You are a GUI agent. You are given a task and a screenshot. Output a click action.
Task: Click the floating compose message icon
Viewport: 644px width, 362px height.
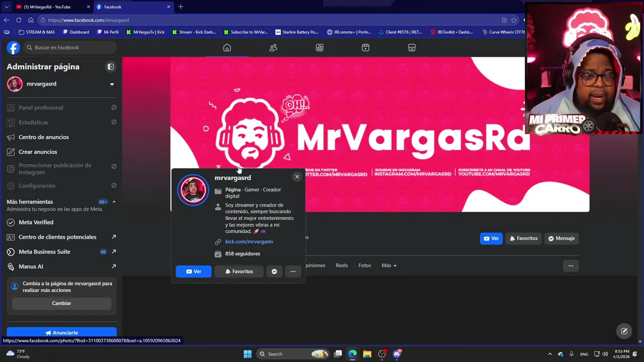coord(624,331)
